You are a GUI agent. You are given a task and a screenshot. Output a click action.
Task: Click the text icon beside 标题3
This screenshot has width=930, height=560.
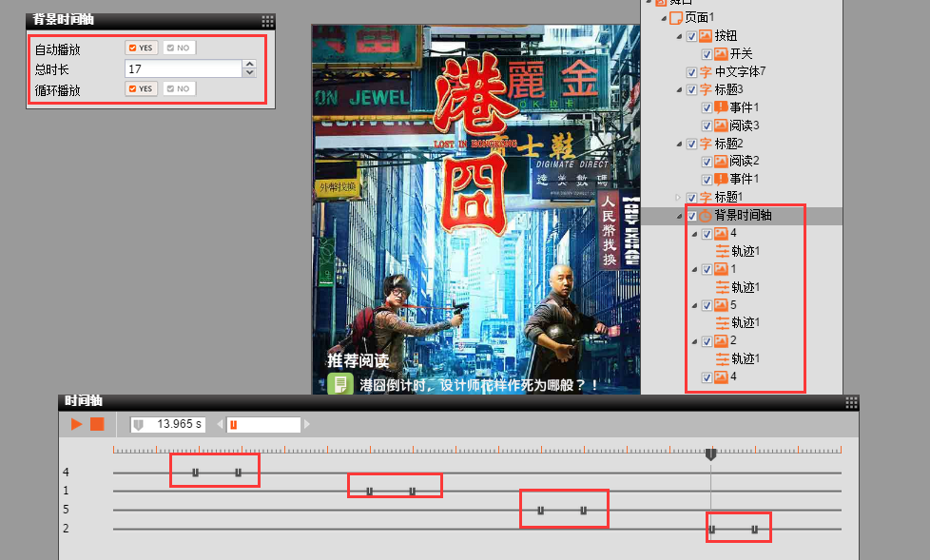pos(706,89)
